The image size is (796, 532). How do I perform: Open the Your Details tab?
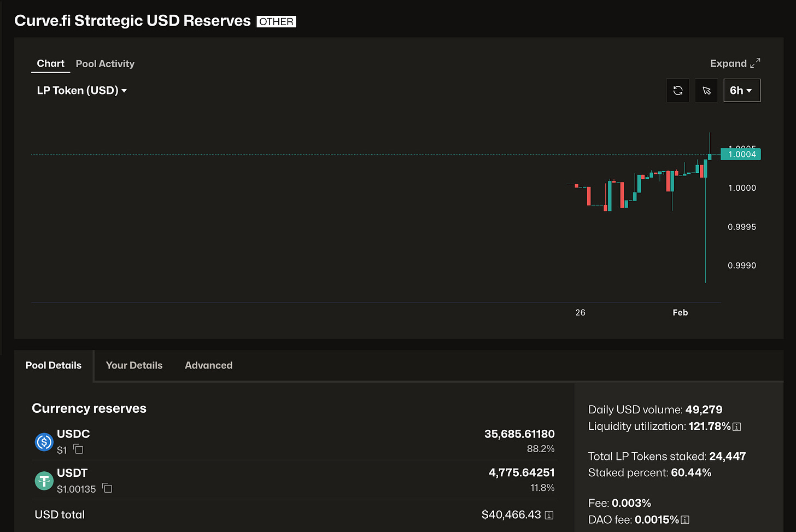point(134,365)
